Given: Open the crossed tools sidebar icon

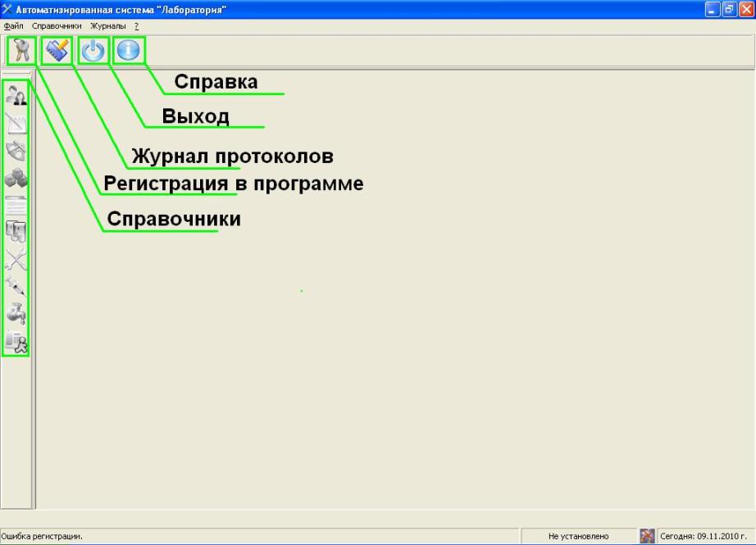Looking at the screenshot, I should 16,261.
